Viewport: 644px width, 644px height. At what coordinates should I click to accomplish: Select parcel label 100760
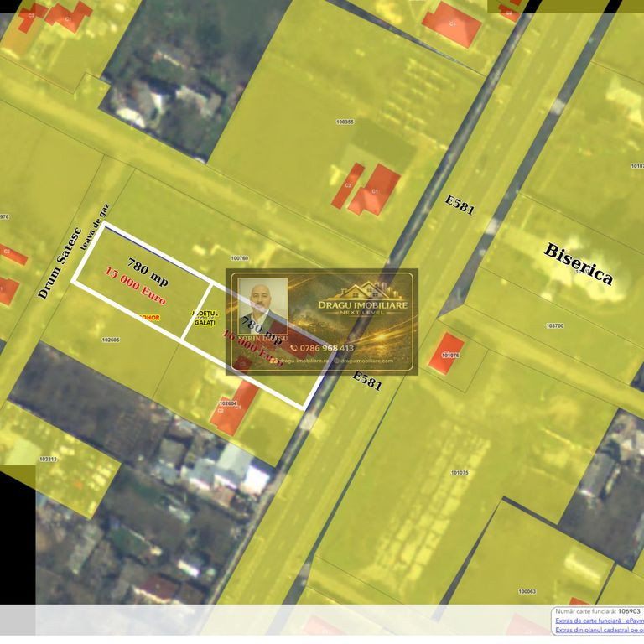click(239, 258)
